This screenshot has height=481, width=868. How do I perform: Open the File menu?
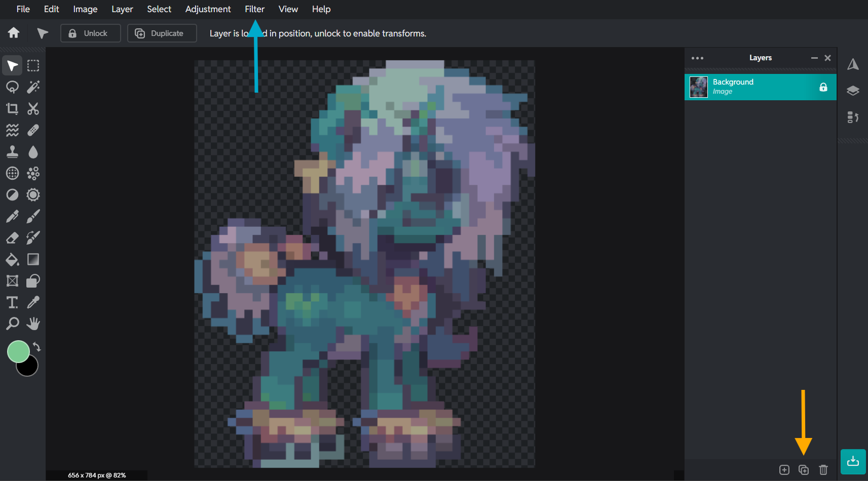[x=23, y=9]
